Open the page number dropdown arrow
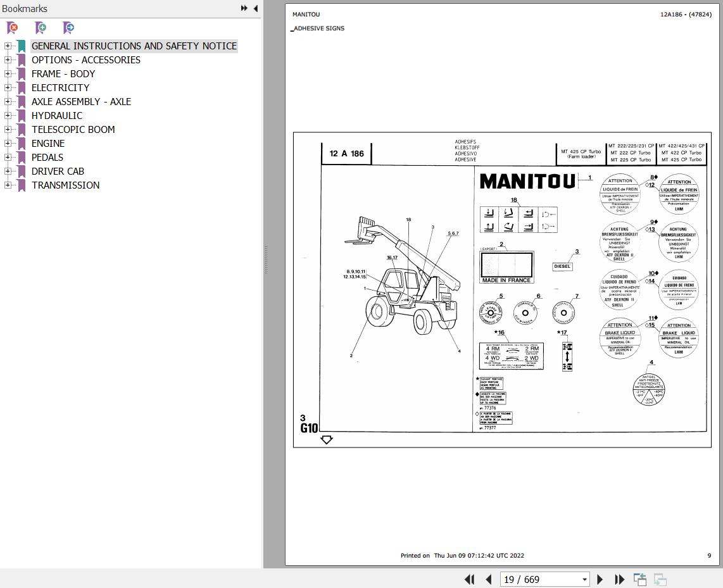The width and height of the screenshot is (723, 588). coord(584,580)
